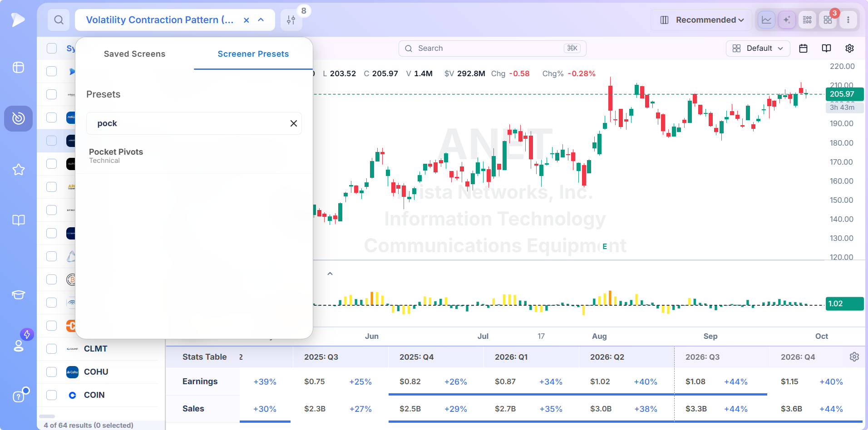Click the app logo in the sidebar
The width and height of the screenshot is (868, 430).
coord(18,20)
